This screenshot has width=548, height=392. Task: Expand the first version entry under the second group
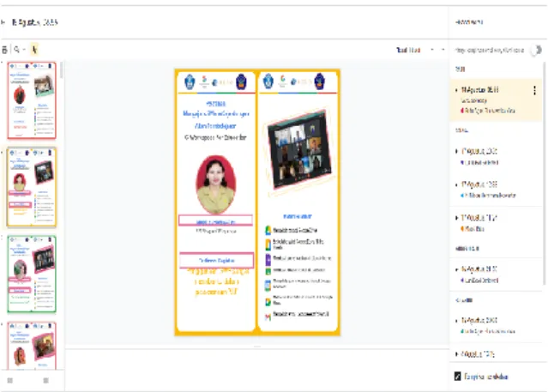[x=456, y=152]
